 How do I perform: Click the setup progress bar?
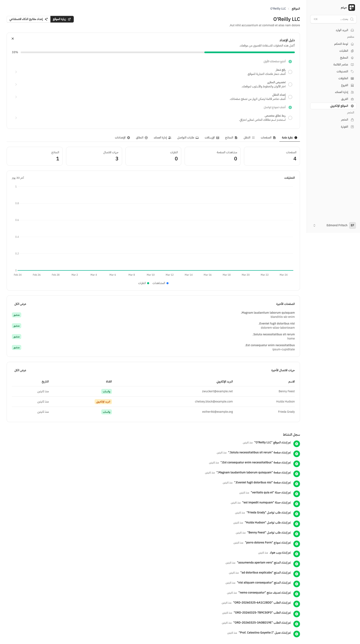pos(158,53)
